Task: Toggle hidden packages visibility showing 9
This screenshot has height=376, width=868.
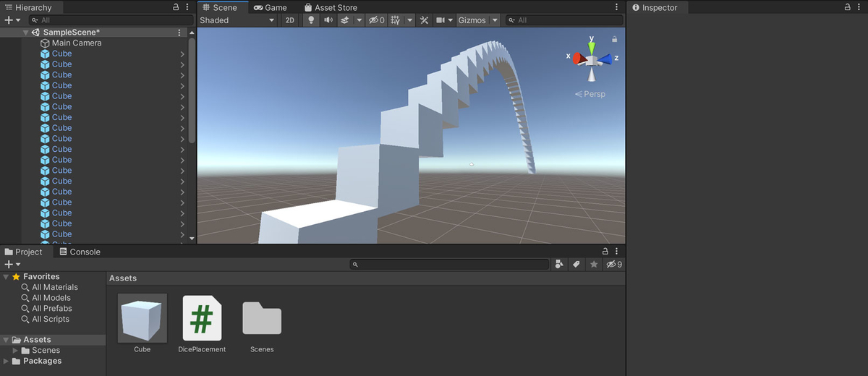Action: (614, 265)
